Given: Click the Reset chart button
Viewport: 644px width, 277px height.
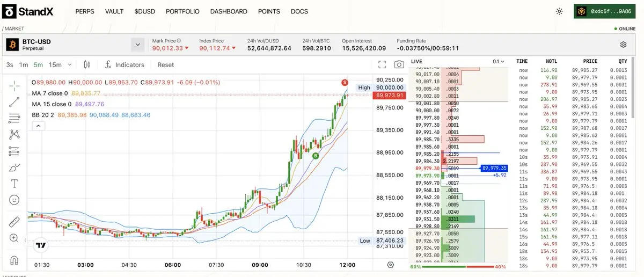Looking at the screenshot, I should tap(166, 65).
